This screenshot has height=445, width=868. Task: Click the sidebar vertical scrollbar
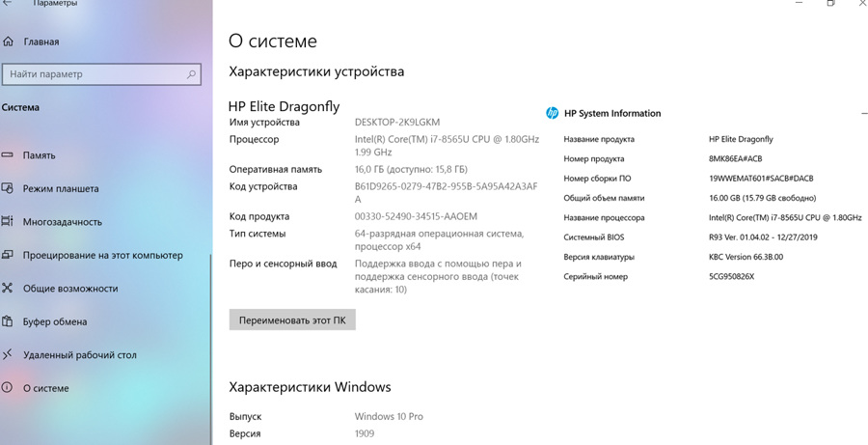pos(211,349)
